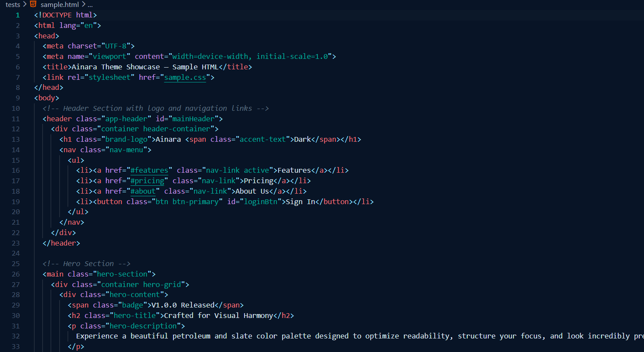Viewport: 644px width, 352px height.
Task: Click the opening body tag
Action: pos(47,98)
